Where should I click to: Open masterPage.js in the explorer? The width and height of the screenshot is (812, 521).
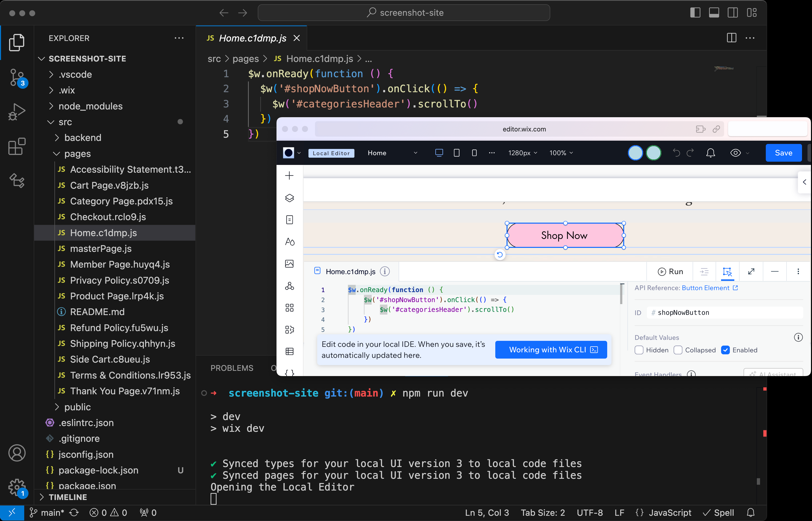pyautogui.click(x=100, y=249)
